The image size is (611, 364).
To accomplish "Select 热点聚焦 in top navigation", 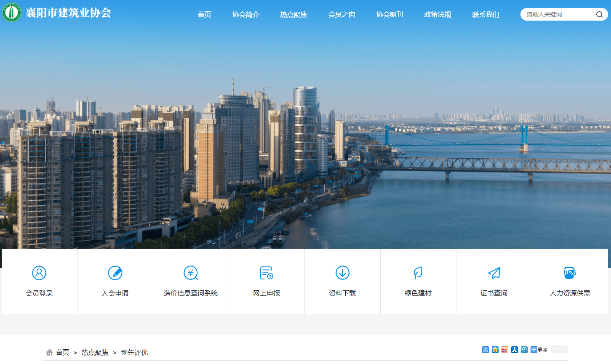I will [293, 14].
